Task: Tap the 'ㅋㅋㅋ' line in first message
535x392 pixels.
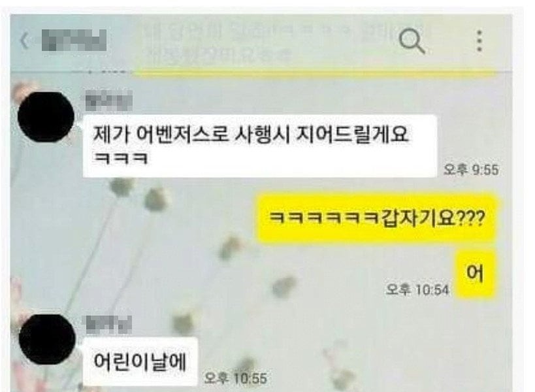Action: (x=120, y=158)
